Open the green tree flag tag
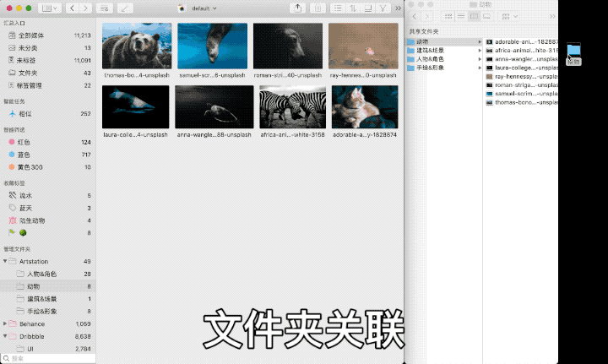The width and height of the screenshot is (608, 364). point(48,233)
